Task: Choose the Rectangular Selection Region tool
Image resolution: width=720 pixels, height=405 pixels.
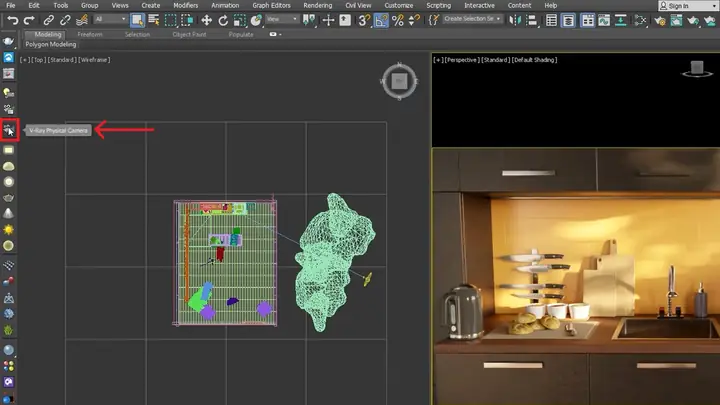Action: [x=170, y=20]
